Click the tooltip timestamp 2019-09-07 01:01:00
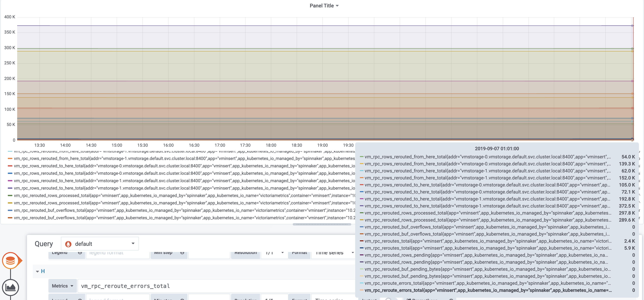644x300 pixels. pos(497,149)
